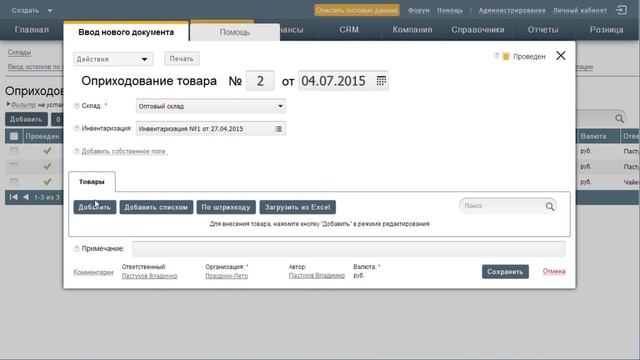The image size is (640, 360).
Task: Click По штрихкоду button
Action: [x=226, y=207]
